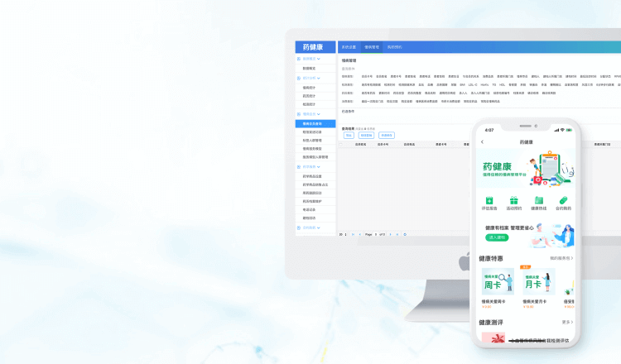Click the page number input in pagination
Image resolution: width=621 pixels, height=364 pixels.
[375, 234]
